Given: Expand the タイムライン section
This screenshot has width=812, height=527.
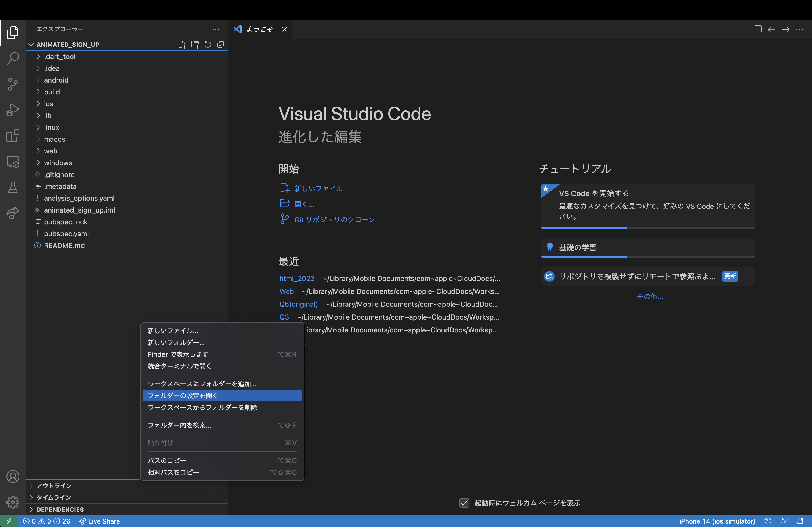Looking at the screenshot, I should pyautogui.click(x=53, y=497).
